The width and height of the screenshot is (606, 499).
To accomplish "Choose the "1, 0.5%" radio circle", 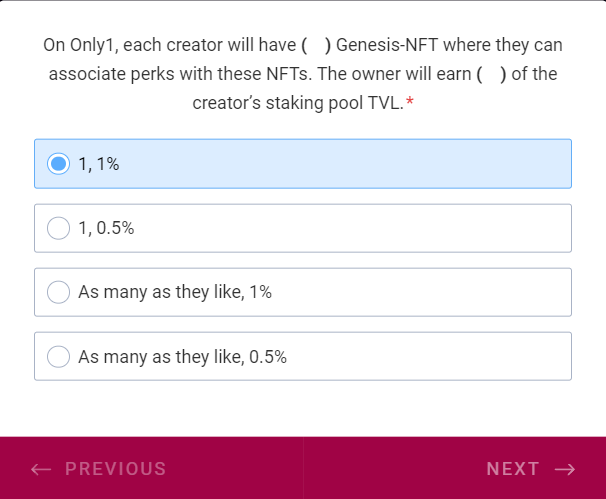I will point(59,228).
